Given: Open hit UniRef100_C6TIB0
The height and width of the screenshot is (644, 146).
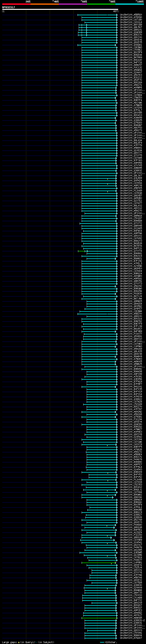Looking at the screenshot, I should click(x=131, y=20).
